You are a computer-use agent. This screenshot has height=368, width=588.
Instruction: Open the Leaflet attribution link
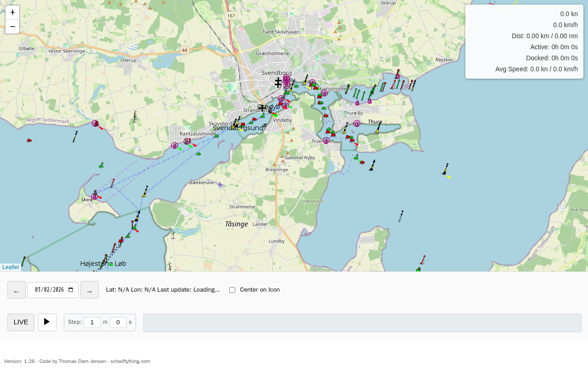pyautogui.click(x=11, y=267)
